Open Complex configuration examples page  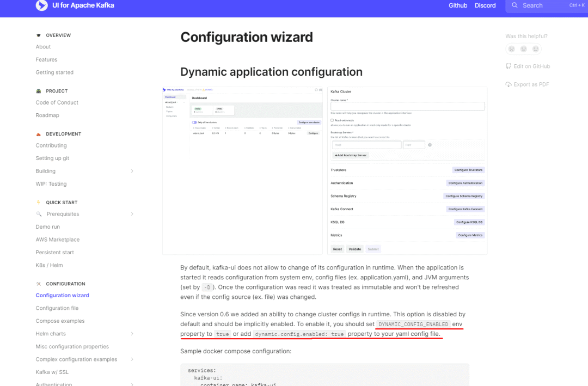76,359
